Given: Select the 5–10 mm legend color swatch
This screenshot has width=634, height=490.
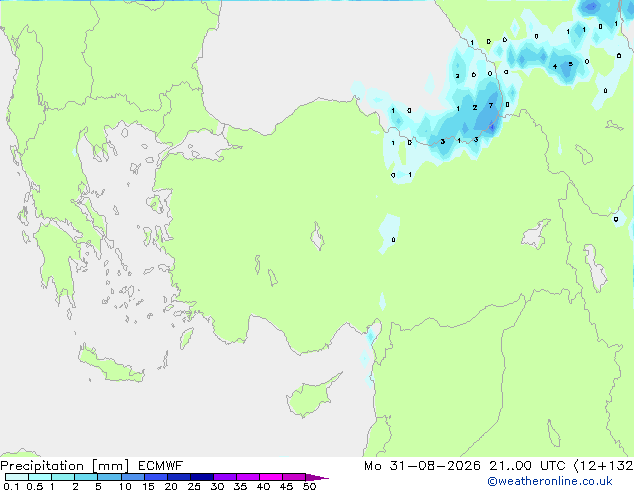Looking at the screenshot, I should point(109,477).
